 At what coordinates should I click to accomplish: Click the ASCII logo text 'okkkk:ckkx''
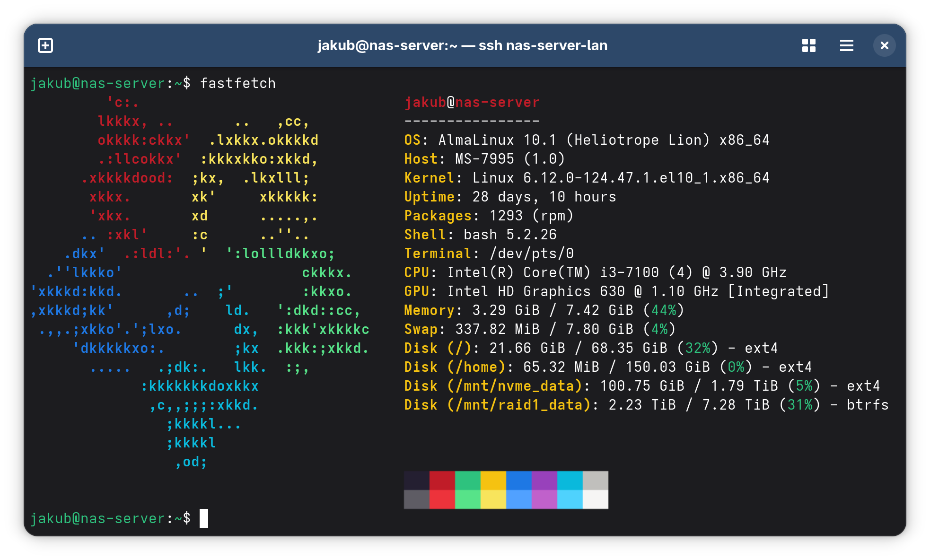pos(144,140)
